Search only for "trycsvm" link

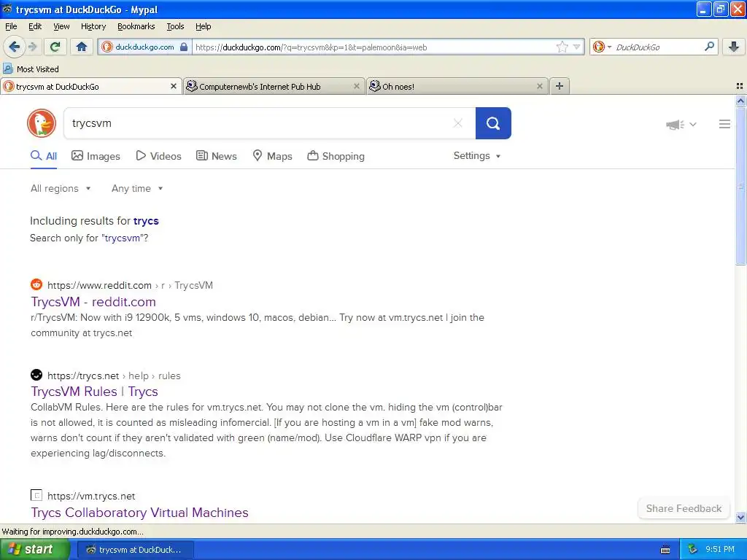point(122,238)
